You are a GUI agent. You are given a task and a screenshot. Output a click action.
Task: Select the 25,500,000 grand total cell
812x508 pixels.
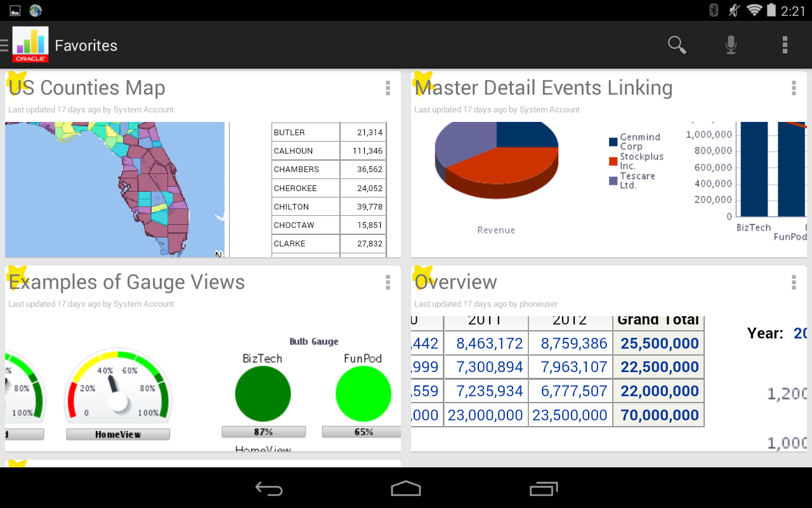click(x=659, y=344)
